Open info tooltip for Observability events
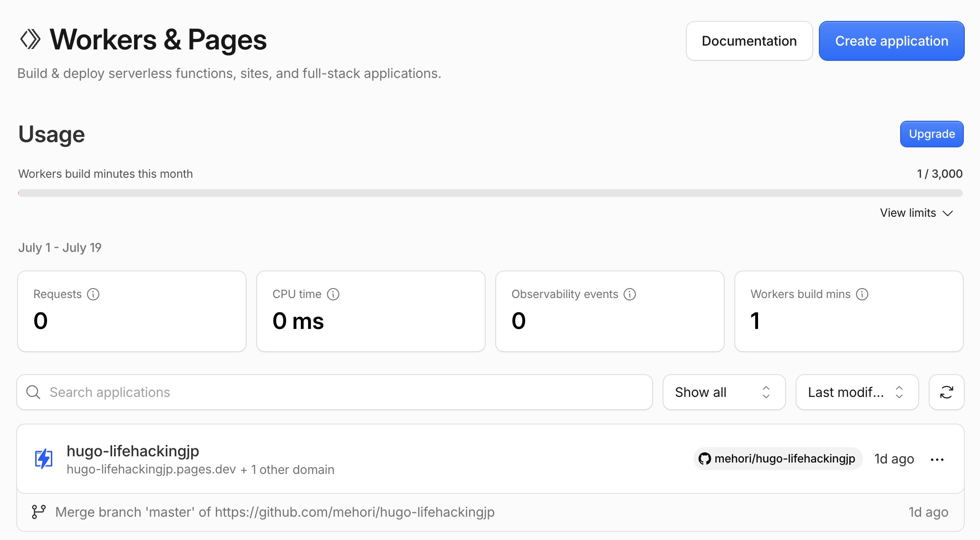This screenshot has width=980, height=540. click(630, 294)
